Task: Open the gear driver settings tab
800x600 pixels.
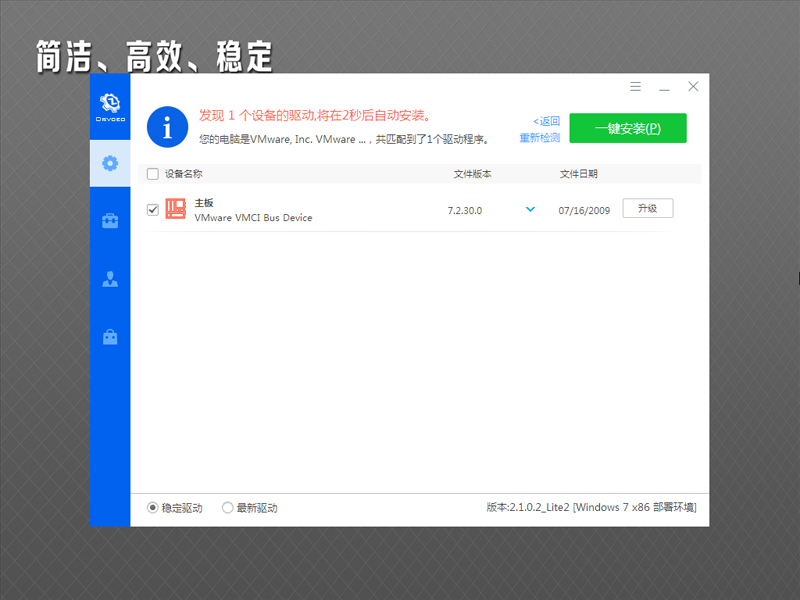Action: [x=110, y=163]
